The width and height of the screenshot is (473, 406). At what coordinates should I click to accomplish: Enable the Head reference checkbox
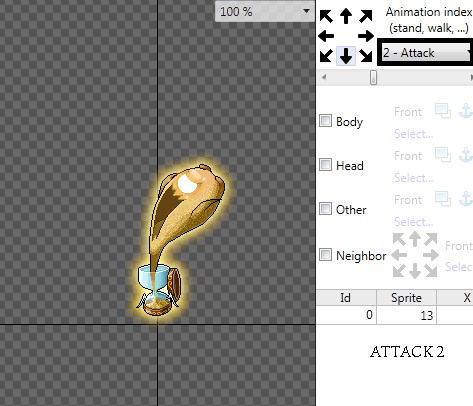[x=325, y=165]
